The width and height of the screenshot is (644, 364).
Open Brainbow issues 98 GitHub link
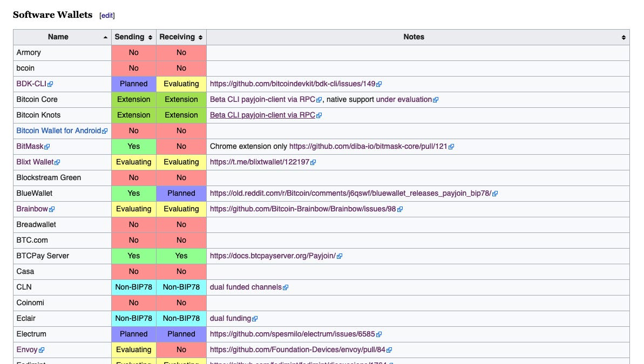303,209
